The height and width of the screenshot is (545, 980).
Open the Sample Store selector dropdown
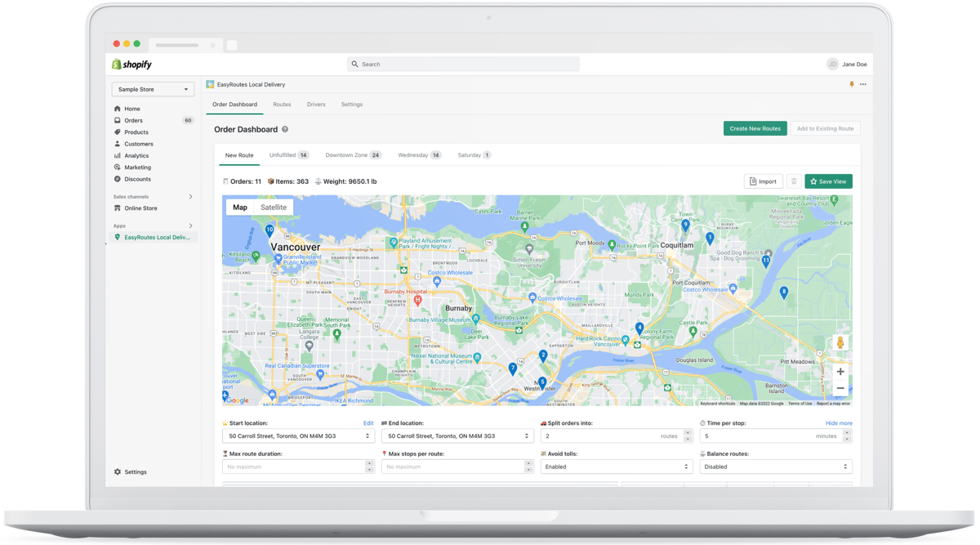click(x=153, y=89)
